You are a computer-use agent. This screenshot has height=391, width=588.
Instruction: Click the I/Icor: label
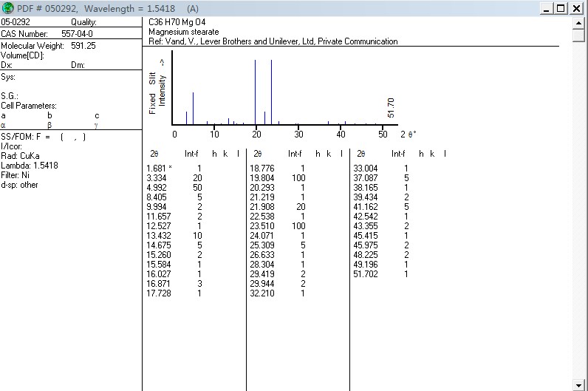pos(11,146)
